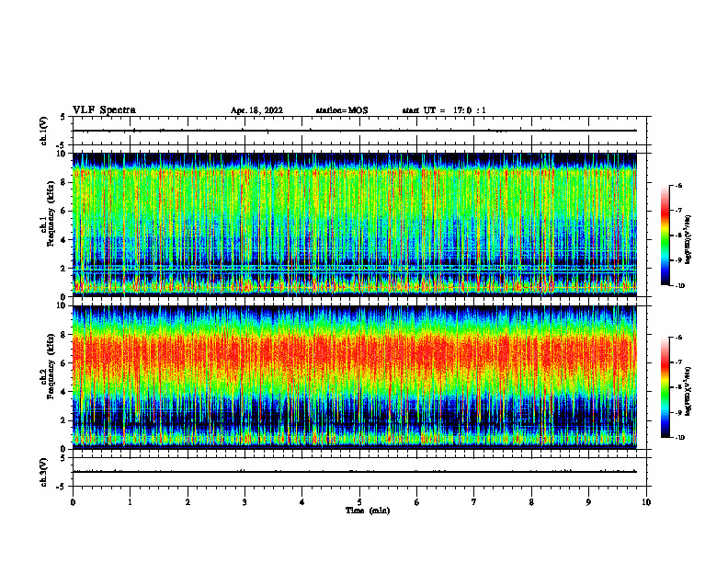The image size is (728, 563).
Task: Click inside the ch.1 spectrogram panel
Action: 355,224
